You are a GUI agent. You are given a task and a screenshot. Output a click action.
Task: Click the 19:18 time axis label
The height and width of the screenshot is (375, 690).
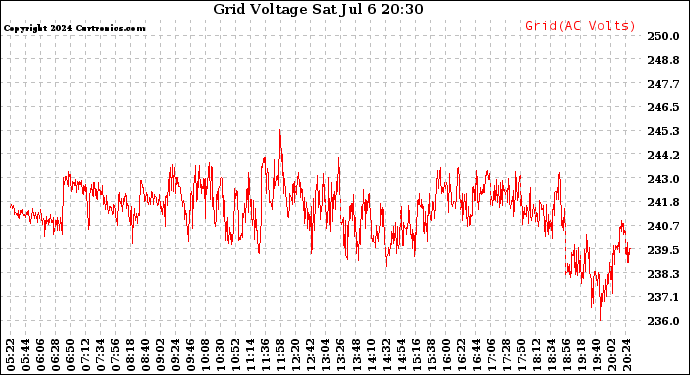[x=581, y=355]
